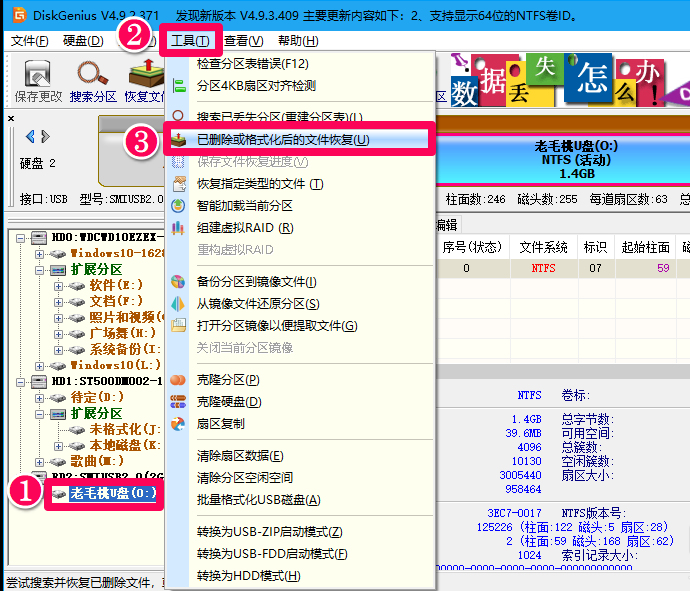This screenshot has height=591, width=690.
Task: Select 老毛桃U盘(O:) in the disk tree
Action: pyautogui.click(x=112, y=493)
